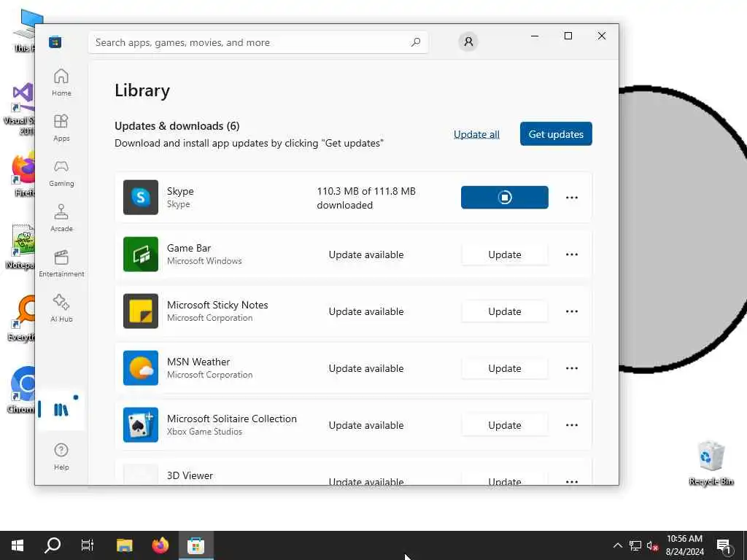Stop the Skype download
747x560 pixels.
505,197
